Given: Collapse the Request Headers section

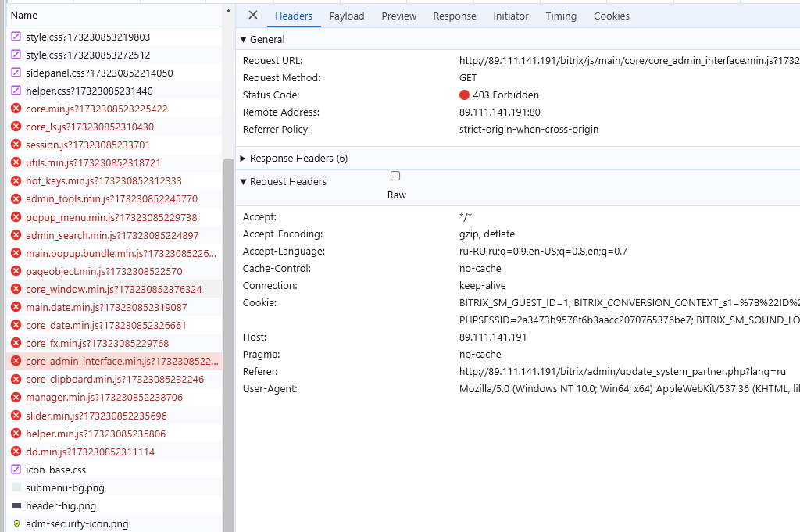Looking at the screenshot, I should [x=244, y=182].
